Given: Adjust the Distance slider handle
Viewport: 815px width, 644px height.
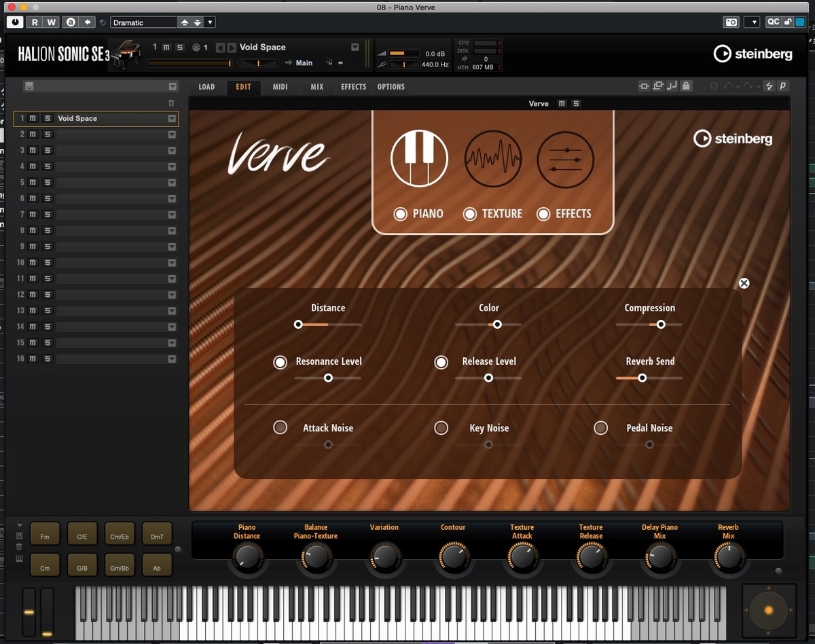Looking at the screenshot, I should [298, 325].
